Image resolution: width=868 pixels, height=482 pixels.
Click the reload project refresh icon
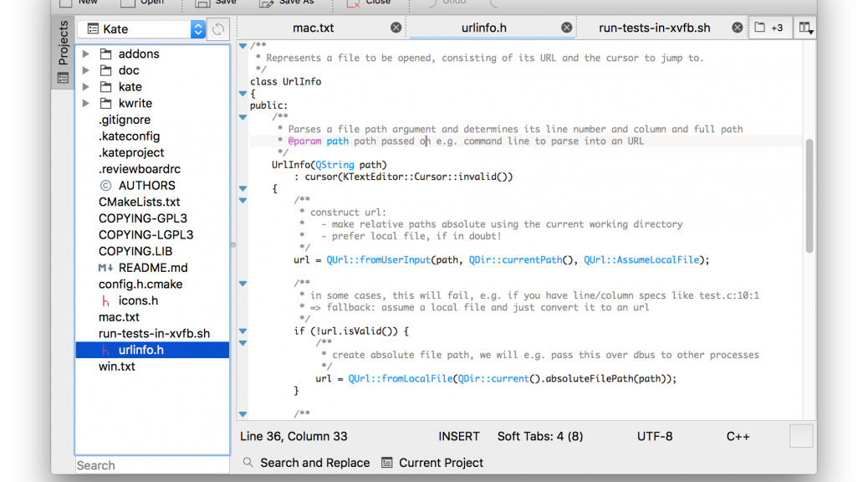[x=217, y=29]
